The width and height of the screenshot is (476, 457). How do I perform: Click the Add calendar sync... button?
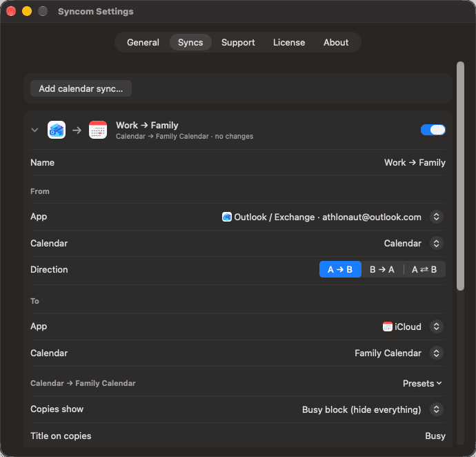(81, 88)
